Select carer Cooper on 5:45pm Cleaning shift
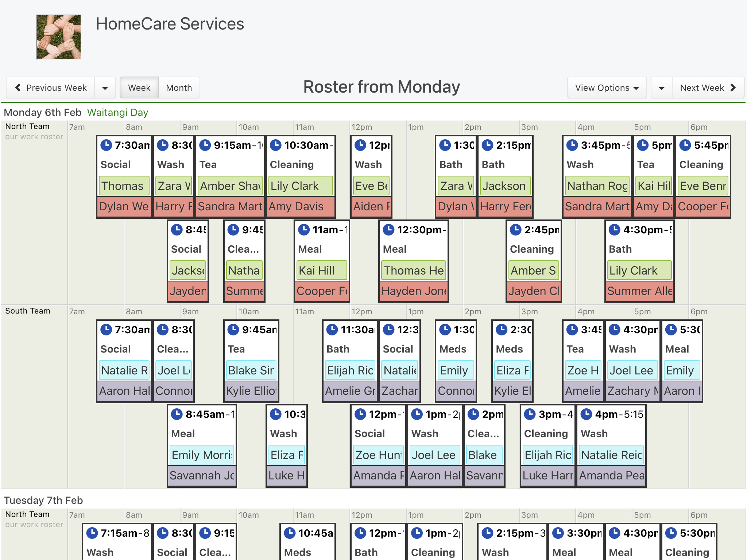Viewport: 747px width, 560px height. click(x=703, y=206)
